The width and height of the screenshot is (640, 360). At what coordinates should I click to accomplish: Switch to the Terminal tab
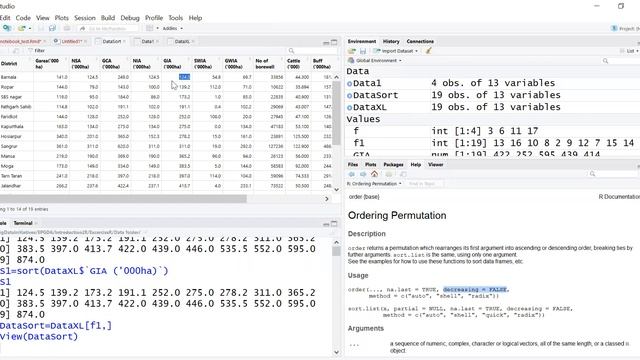click(x=23, y=223)
